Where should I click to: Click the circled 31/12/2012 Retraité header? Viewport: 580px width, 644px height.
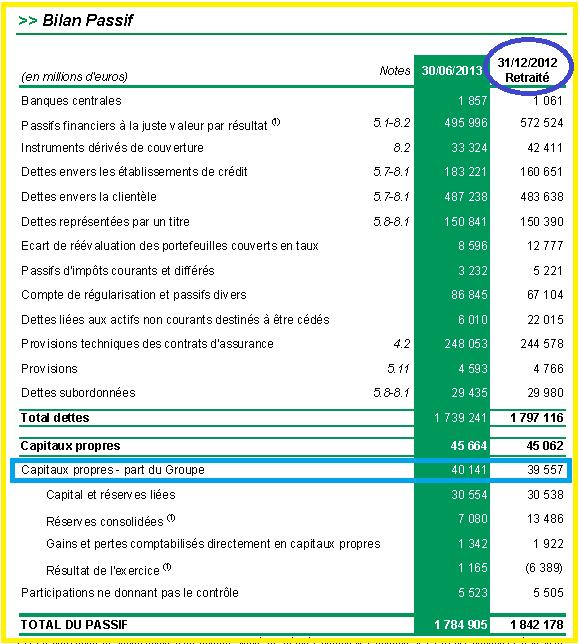527,70
